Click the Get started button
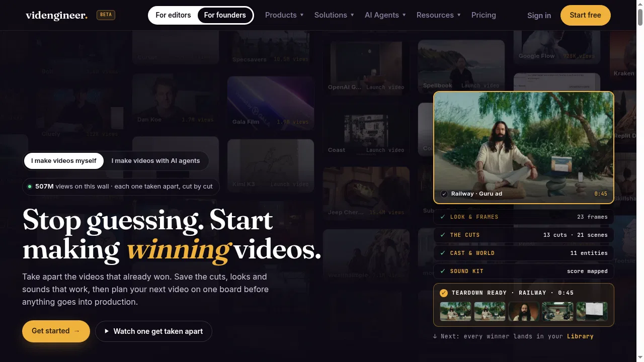 [56, 331]
